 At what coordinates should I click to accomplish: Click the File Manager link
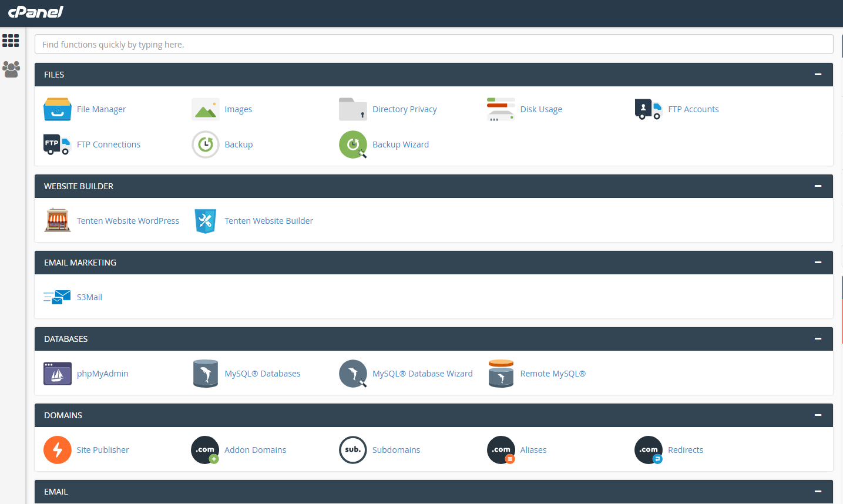tap(101, 109)
